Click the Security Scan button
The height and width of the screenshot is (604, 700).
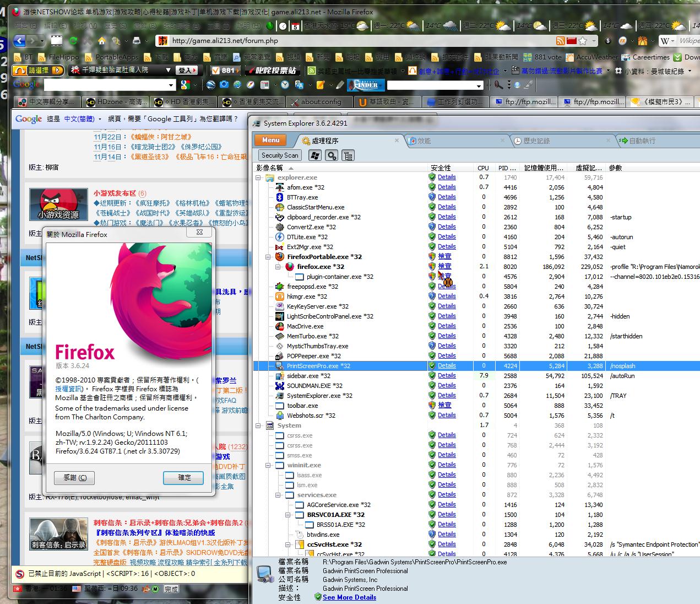(280, 155)
